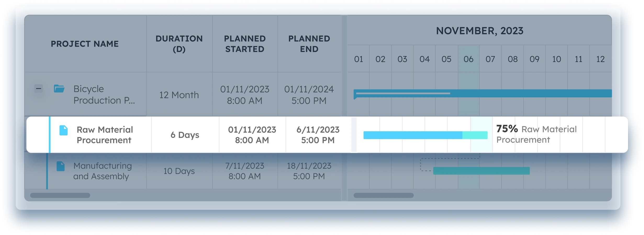Select the Manufacturing and Assembly Gantt bar

481,171
